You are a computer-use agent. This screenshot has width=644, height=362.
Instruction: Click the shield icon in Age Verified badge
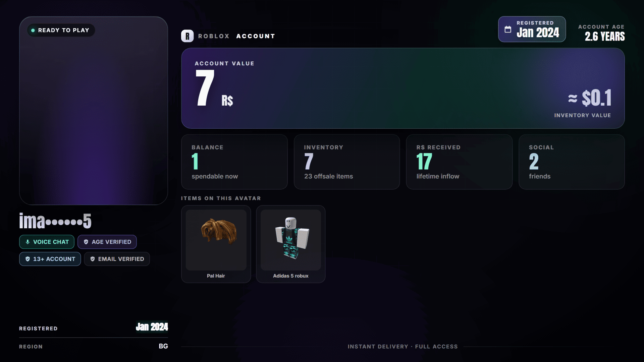coord(86,242)
